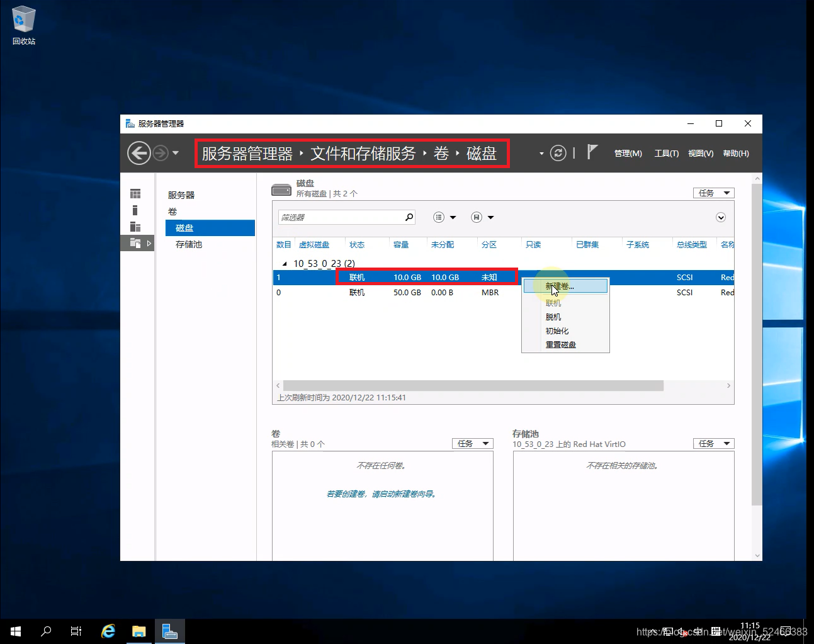This screenshot has width=814, height=644.
Task: Sort by 状态 column
Action: pos(357,245)
